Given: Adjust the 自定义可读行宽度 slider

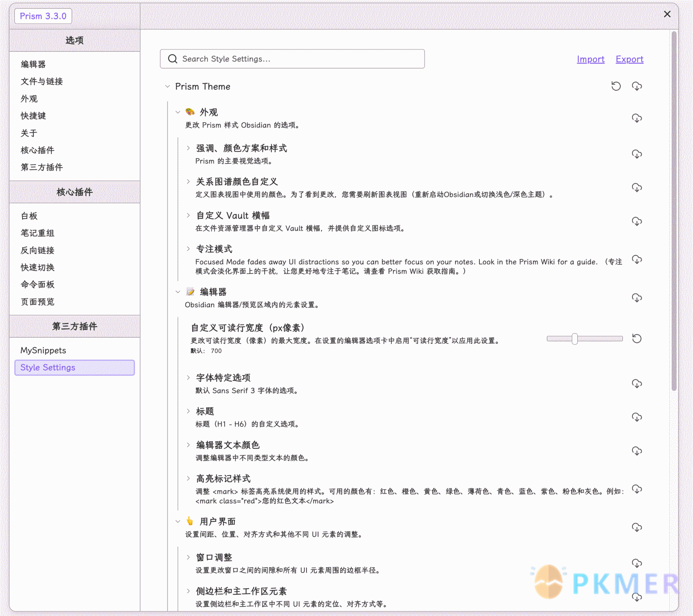Looking at the screenshot, I should (584, 338).
